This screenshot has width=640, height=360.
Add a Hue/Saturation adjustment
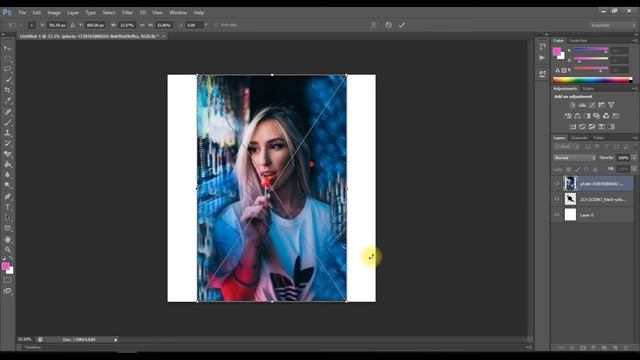[568, 116]
